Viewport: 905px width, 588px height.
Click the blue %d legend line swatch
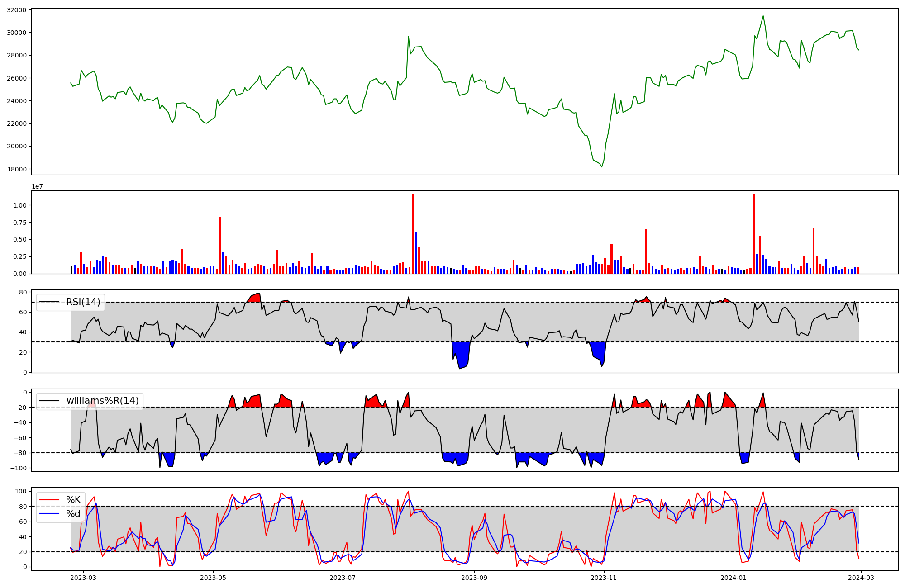pos(50,514)
